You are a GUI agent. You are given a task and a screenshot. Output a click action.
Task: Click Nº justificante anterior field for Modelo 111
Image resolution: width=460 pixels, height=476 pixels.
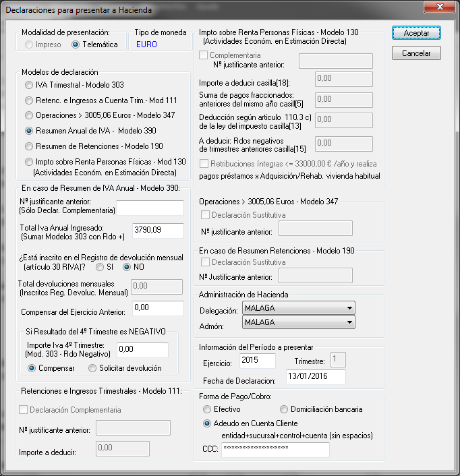[133, 428]
